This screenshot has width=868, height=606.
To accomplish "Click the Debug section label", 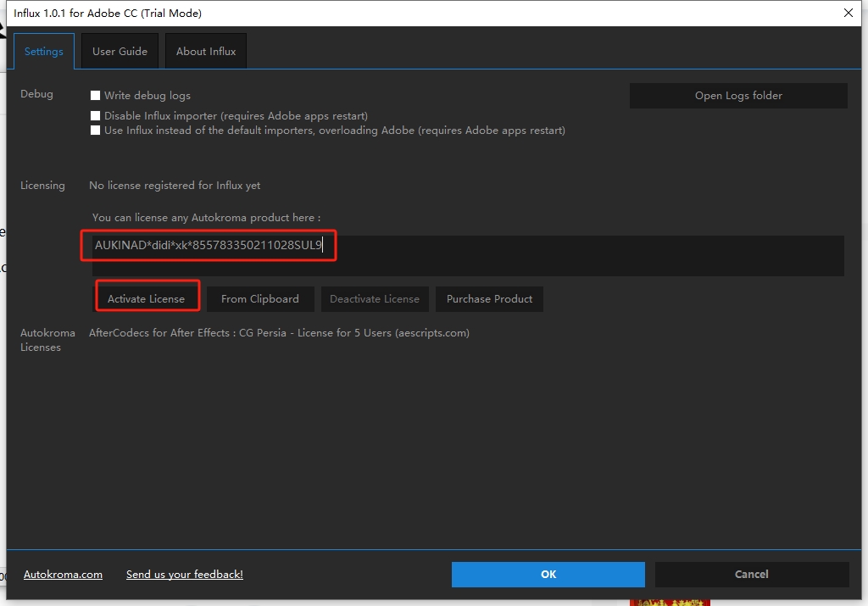I will 36,94.
